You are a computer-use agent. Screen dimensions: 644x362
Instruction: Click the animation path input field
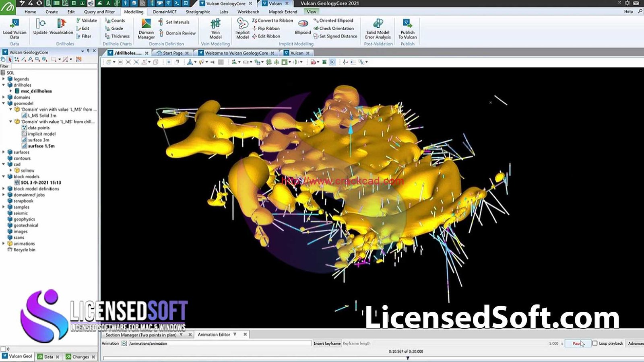click(x=220, y=343)
